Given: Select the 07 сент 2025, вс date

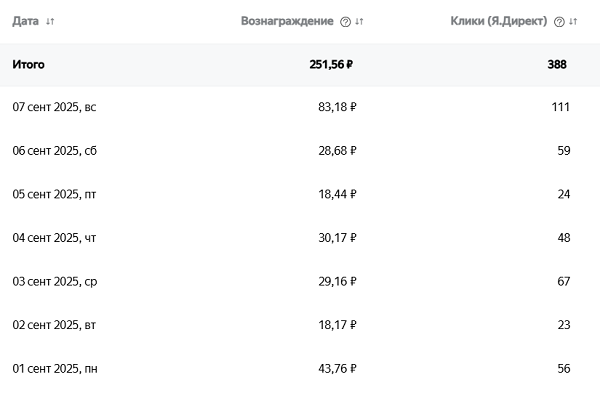Looking at the screenshot, I should [55, 107].
